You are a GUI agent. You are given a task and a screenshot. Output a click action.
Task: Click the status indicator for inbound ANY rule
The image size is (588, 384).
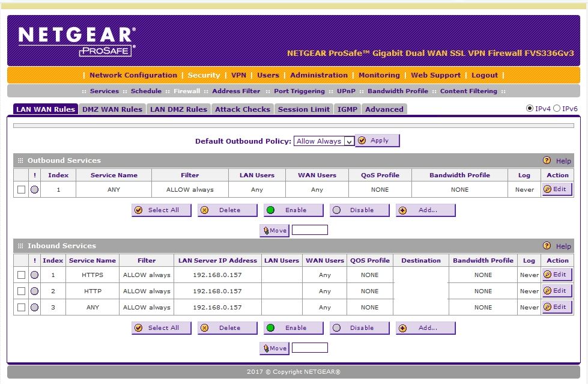(x=34, y=307)
